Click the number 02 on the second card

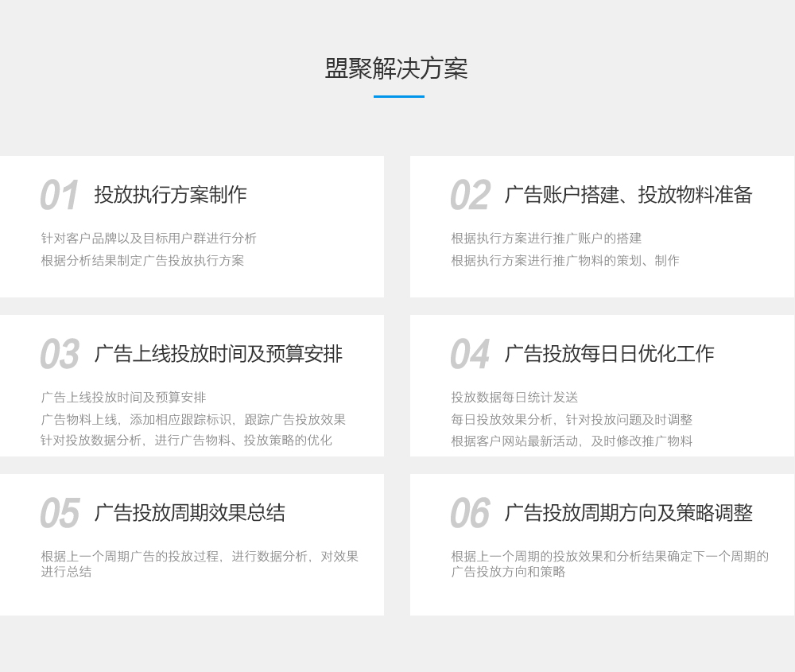pos(470,196)
